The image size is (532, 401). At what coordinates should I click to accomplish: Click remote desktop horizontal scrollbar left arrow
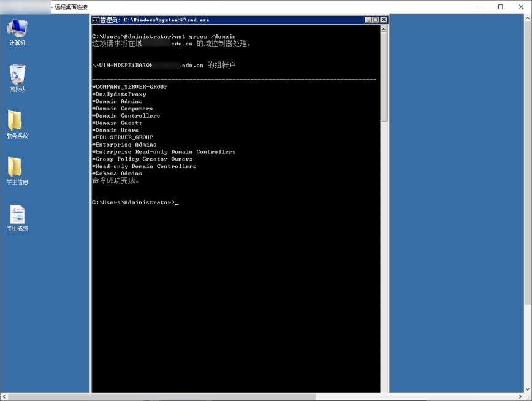coord(4,397)
